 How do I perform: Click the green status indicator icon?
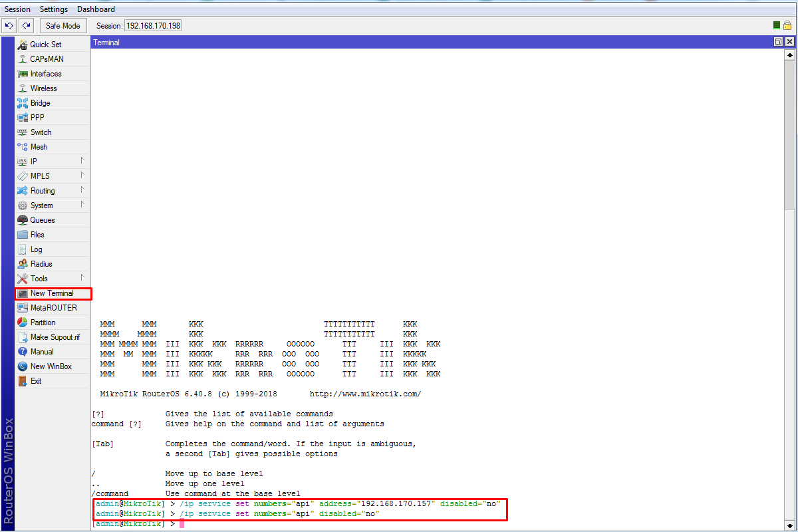tap(777, 25)
